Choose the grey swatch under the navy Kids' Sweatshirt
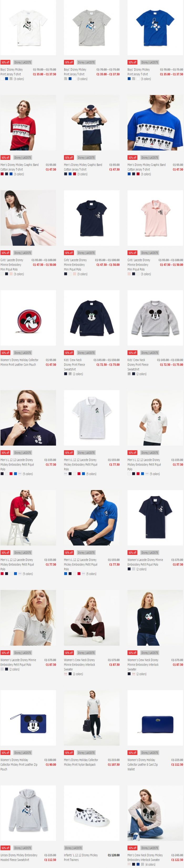This screenshot has height=868, width=184. tap(70, 374)
